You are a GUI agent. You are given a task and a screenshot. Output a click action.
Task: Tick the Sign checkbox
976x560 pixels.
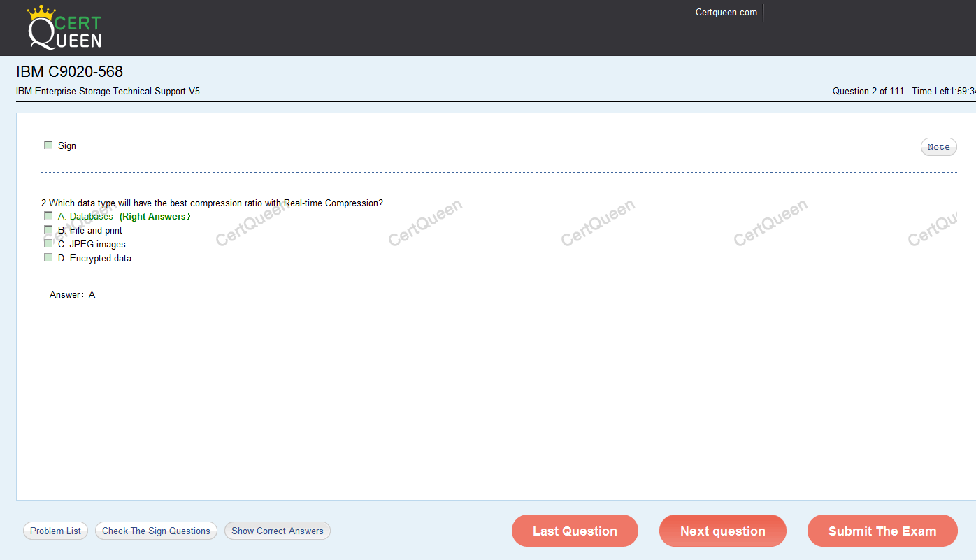pyautogui.click(x=48, y=145)
